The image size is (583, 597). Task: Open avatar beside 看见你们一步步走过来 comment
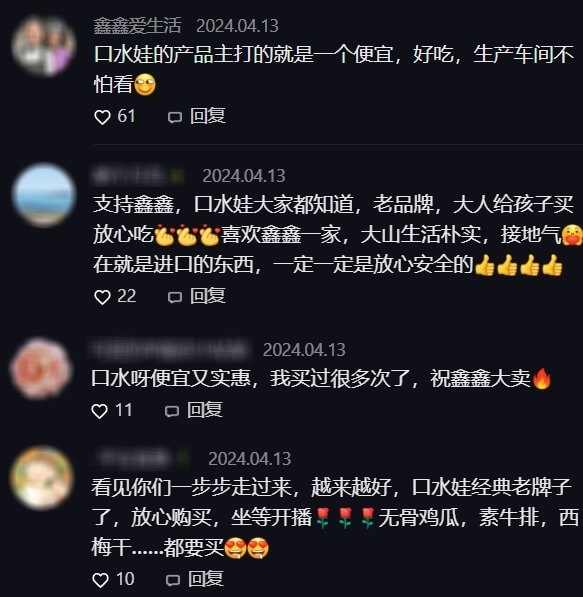[42, 478]
